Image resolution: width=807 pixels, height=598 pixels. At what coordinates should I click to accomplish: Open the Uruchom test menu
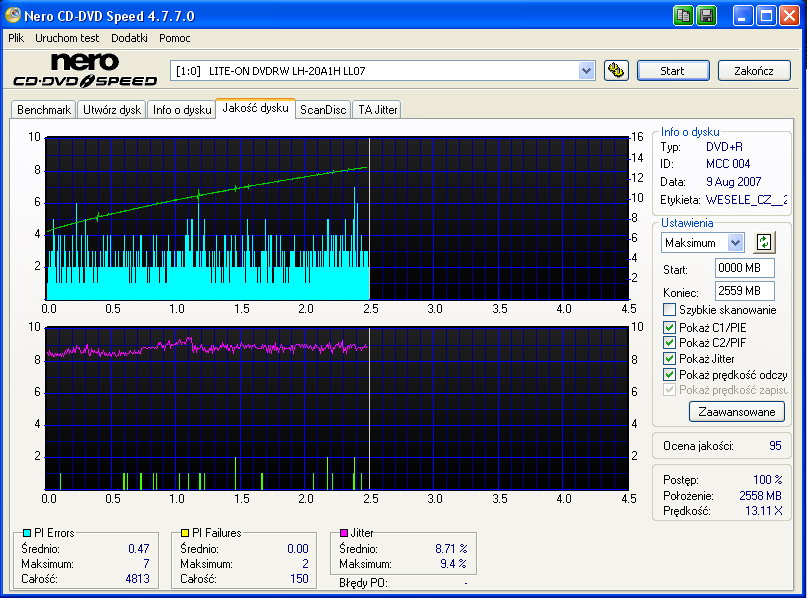(x=67, y=38)
